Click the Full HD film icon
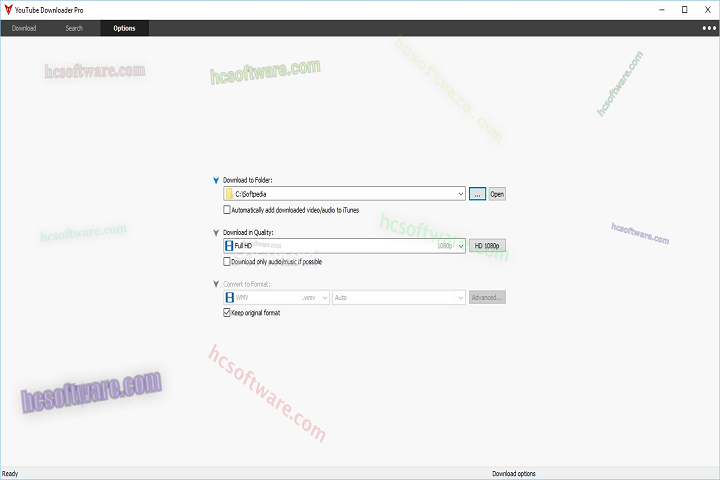 click(x=229, y=246)
